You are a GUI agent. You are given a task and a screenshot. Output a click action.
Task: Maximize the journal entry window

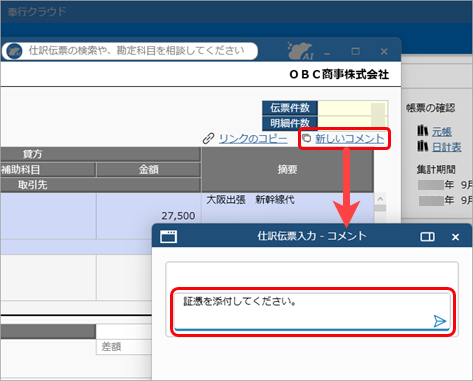click(356, 52)
